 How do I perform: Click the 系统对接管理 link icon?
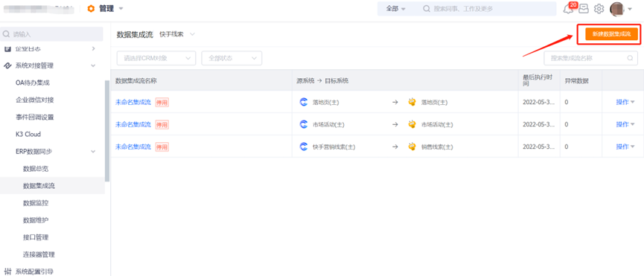tap(7, 65)
